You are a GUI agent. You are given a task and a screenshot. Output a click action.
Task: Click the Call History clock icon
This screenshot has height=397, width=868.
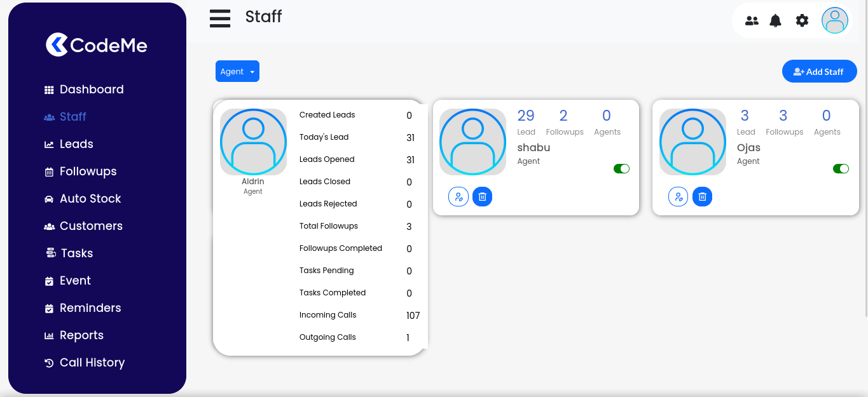click(49, 363)
